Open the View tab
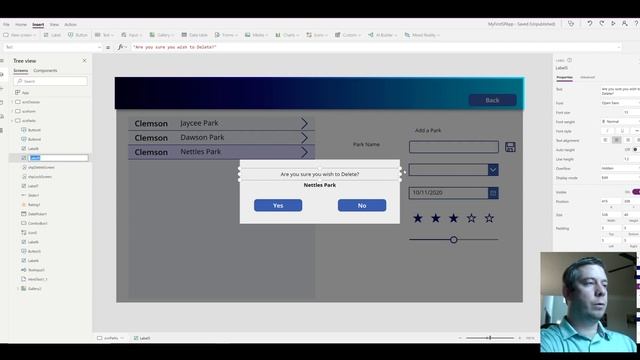Screen dimensions: 640x360 pos(54,24)
